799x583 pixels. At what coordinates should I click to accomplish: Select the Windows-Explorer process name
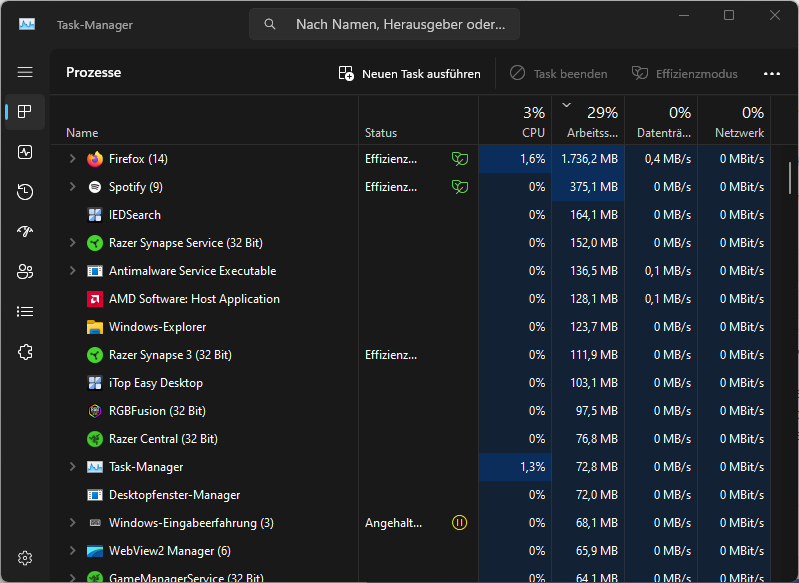coord(157,327)
